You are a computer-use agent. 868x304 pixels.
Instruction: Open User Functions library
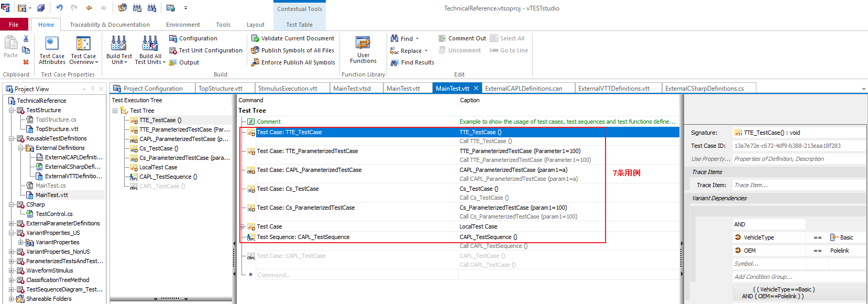coord(363,50)
